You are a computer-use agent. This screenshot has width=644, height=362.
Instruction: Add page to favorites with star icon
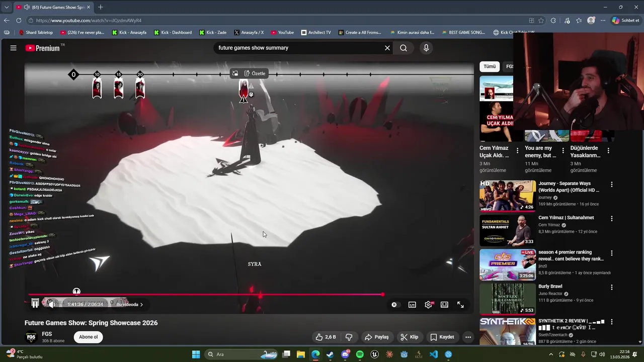coord(541,21)
